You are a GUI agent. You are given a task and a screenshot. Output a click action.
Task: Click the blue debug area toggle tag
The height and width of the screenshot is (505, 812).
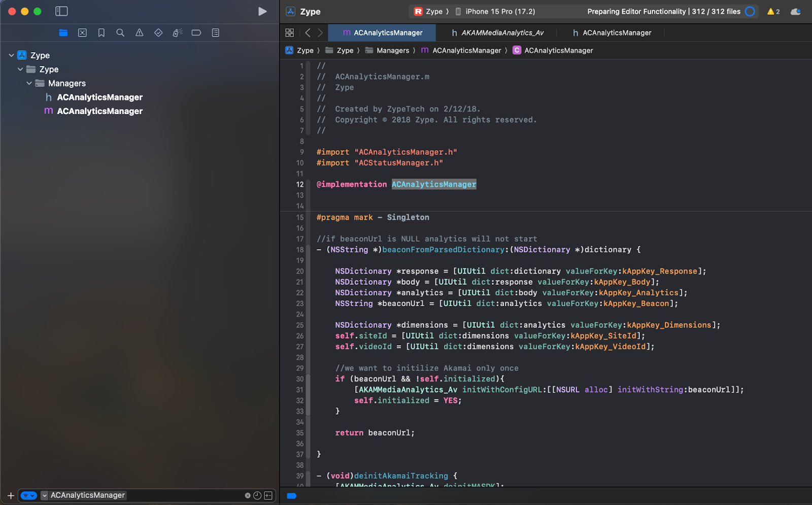pyautogui.click(x=291, y=496)
